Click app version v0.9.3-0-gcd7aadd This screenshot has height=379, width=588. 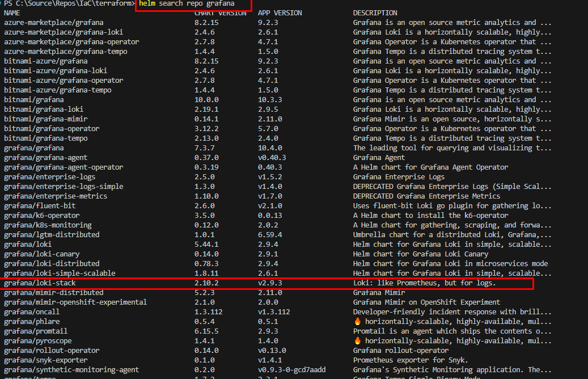pyautogui.click(x=291, y=370)
